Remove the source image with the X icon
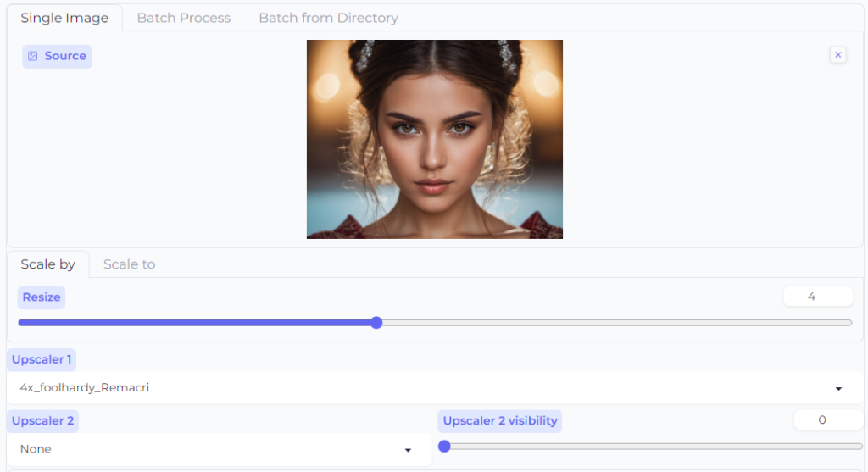Viewport: 868px width, 472px height. 837,55
